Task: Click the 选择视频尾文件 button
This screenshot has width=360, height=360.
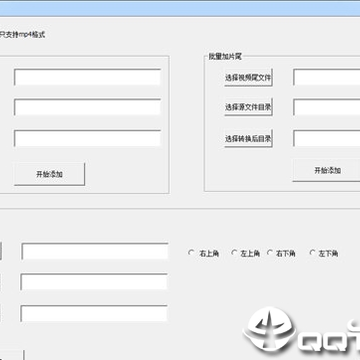Action: click(x=248, y=78)
